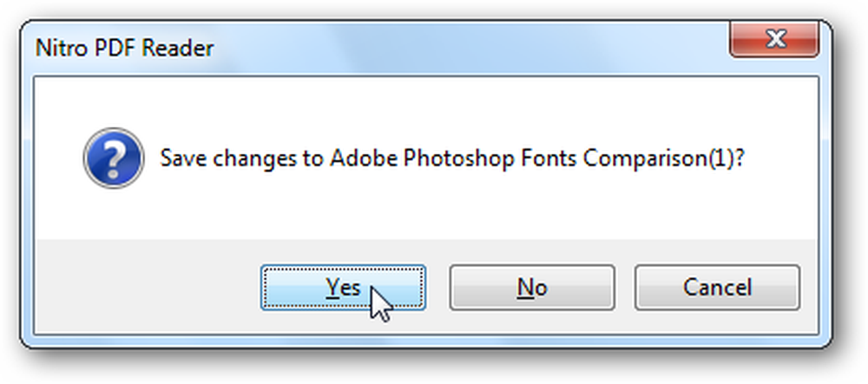Image resolution: width=868 pixels, height=384 pixels.
Task: Dismiss the Nitro PDF Reader dialog via X
Action: point(774,40)
